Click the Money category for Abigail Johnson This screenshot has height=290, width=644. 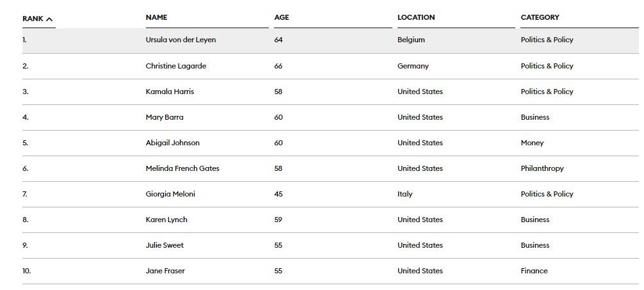click(x=532, y=143)
